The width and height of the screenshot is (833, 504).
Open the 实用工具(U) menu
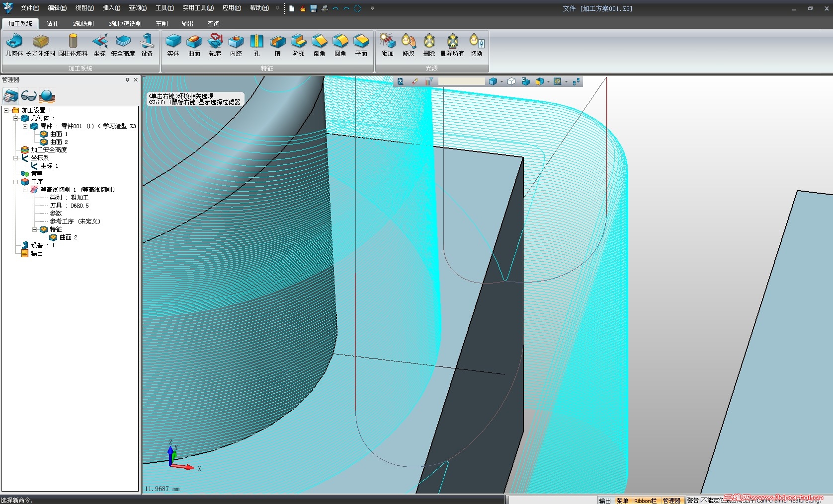coord(198,8)
